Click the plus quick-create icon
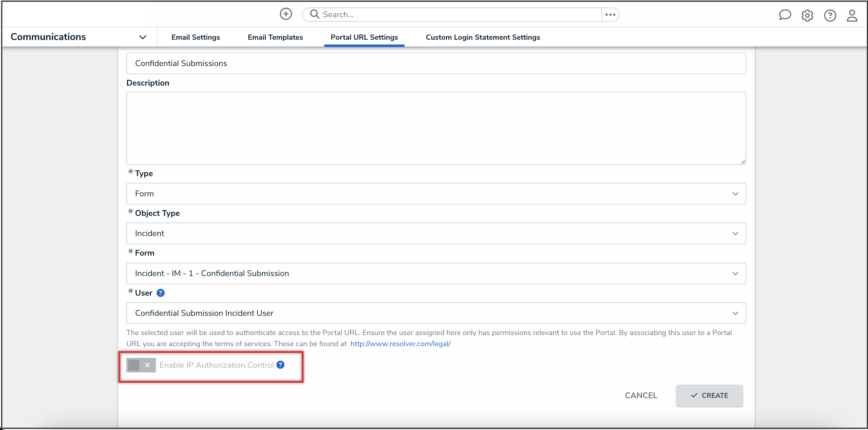The width and height of the screenshot is (868, 430). pos(286,14)
